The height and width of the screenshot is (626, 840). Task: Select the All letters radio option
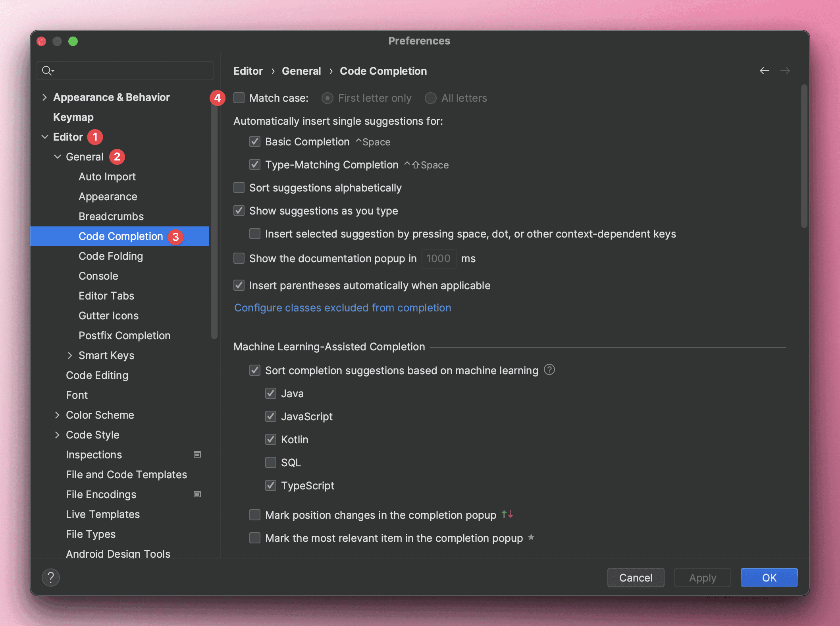point(431,98)
